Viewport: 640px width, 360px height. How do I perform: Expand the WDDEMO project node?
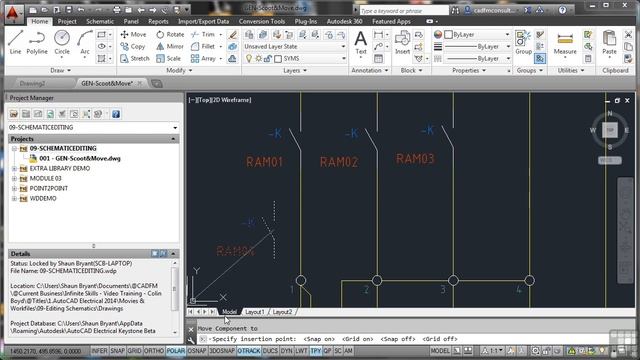14,199
